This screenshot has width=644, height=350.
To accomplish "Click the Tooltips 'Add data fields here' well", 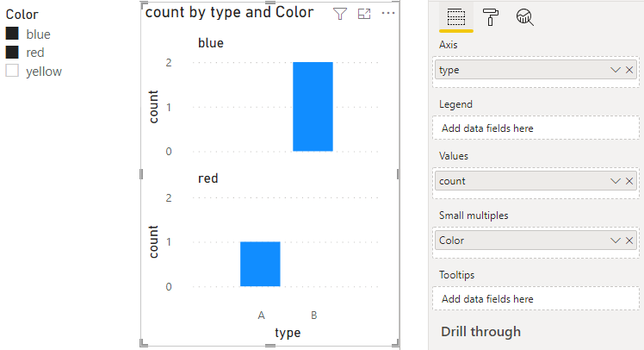I will [536, 299].
